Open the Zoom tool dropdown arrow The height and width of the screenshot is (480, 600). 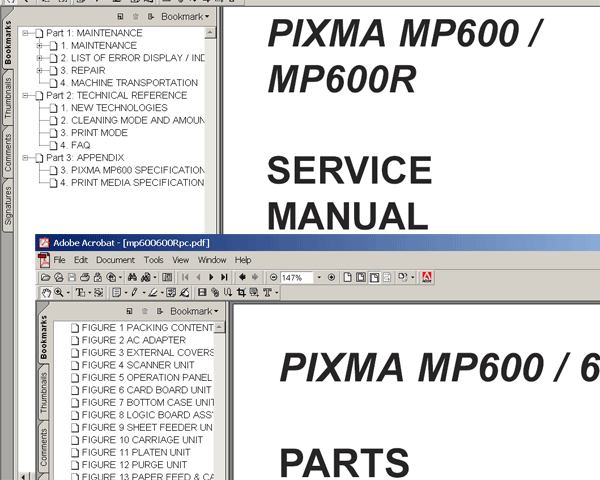coord(68,293)
